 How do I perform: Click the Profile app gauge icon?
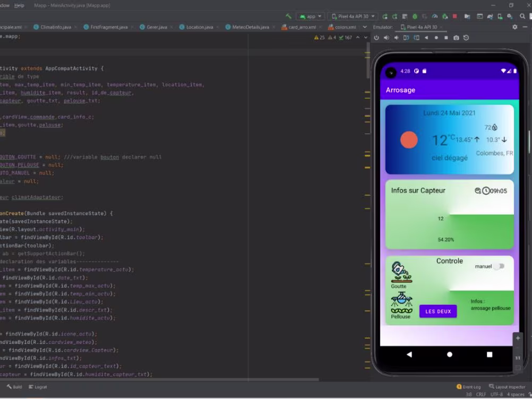pos(435,16)
